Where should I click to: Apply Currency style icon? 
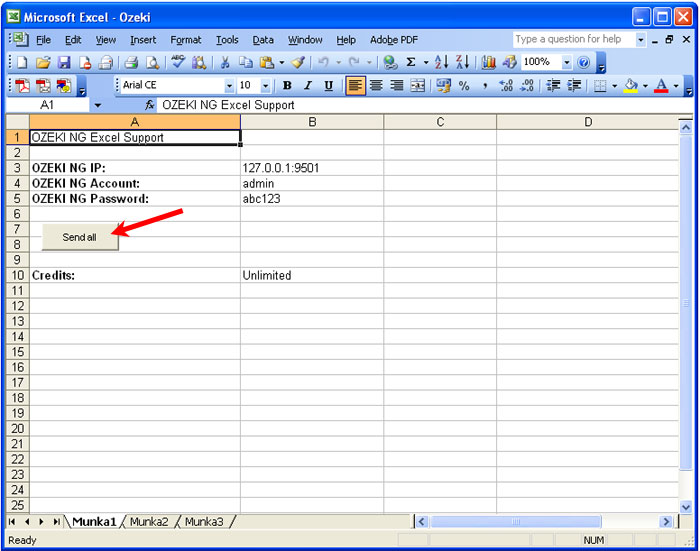[x=443, y=85]
